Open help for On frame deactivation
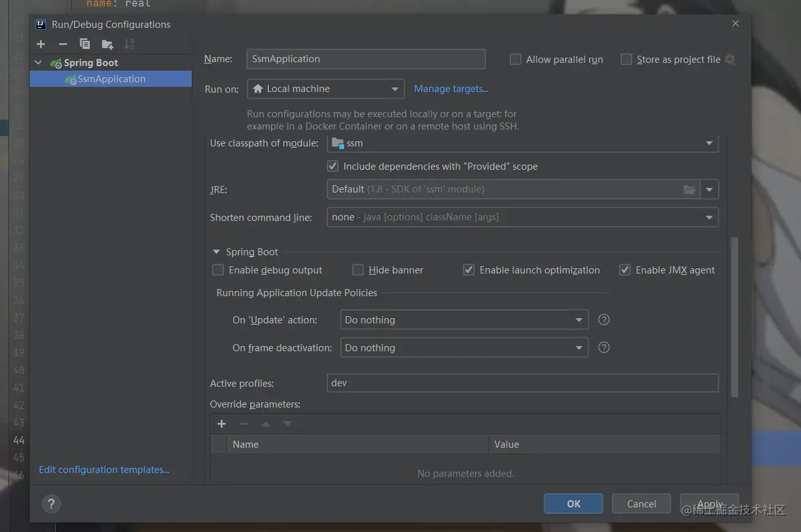The width and height of the screenshot is (801, 532). point(604,347)
